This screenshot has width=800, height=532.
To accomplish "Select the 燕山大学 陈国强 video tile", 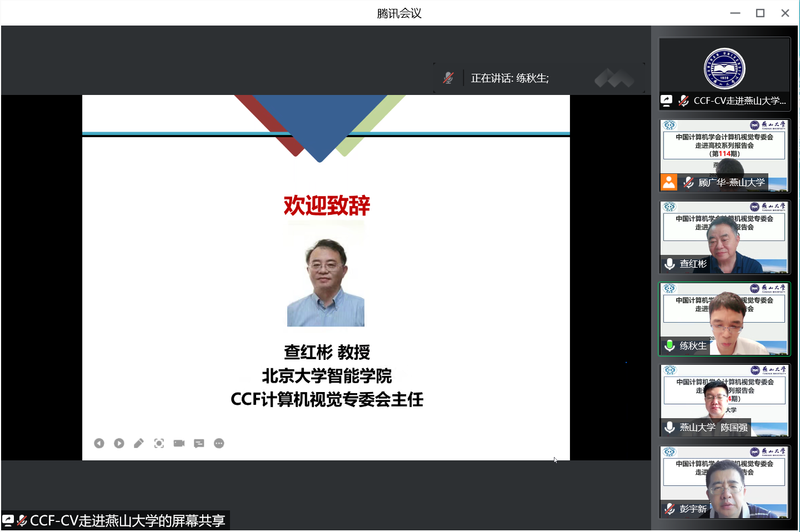I will tap(724, 400).
